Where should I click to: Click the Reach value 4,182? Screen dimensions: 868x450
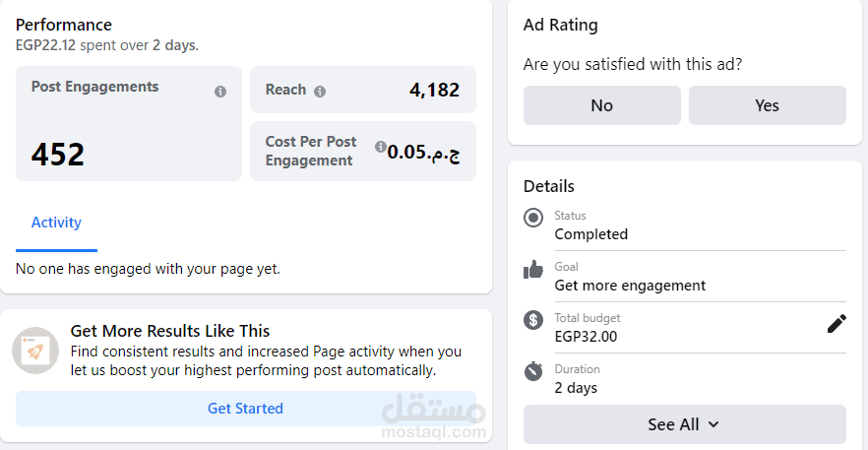pyautogui.click(x=434, y=91)
